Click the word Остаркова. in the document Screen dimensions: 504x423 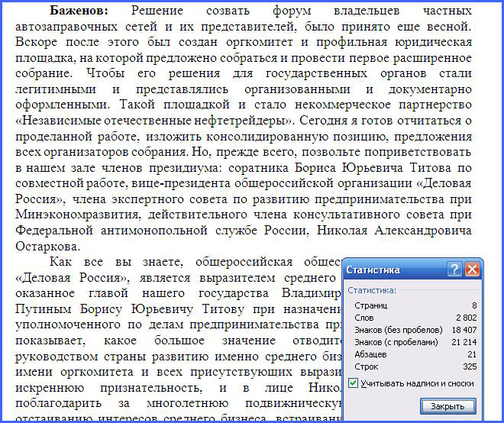point(47,247)
